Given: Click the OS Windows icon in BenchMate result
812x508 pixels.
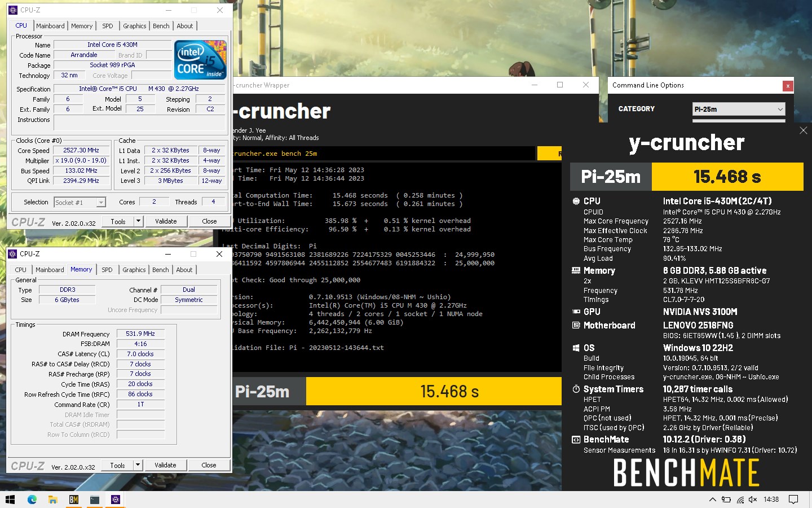Looking at the screenshot, I should 576,348.
